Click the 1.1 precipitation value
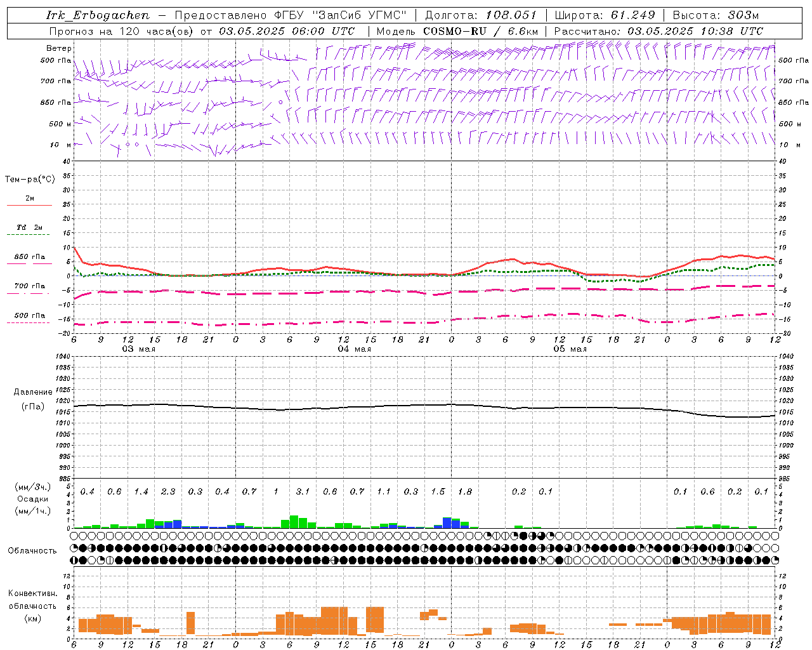812x650 pixels. click(384, 492)
